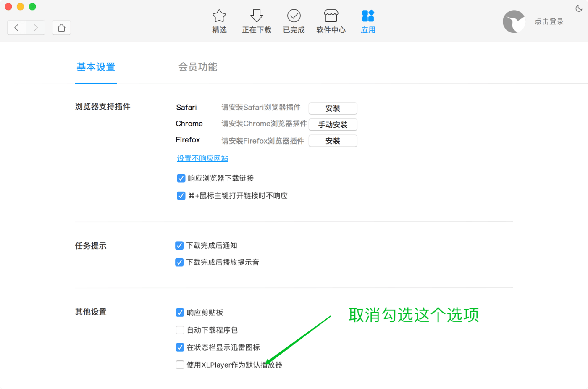Screen dimensions: 588x389
Task: Open 设置不响应网站 link
Action: pyautogui.click(x=202, y=158)
